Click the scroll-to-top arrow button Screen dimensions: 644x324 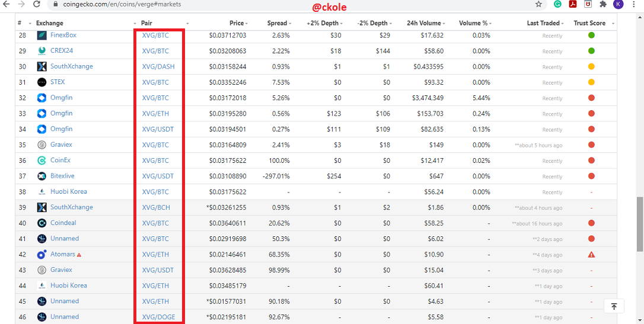point(614,306)
